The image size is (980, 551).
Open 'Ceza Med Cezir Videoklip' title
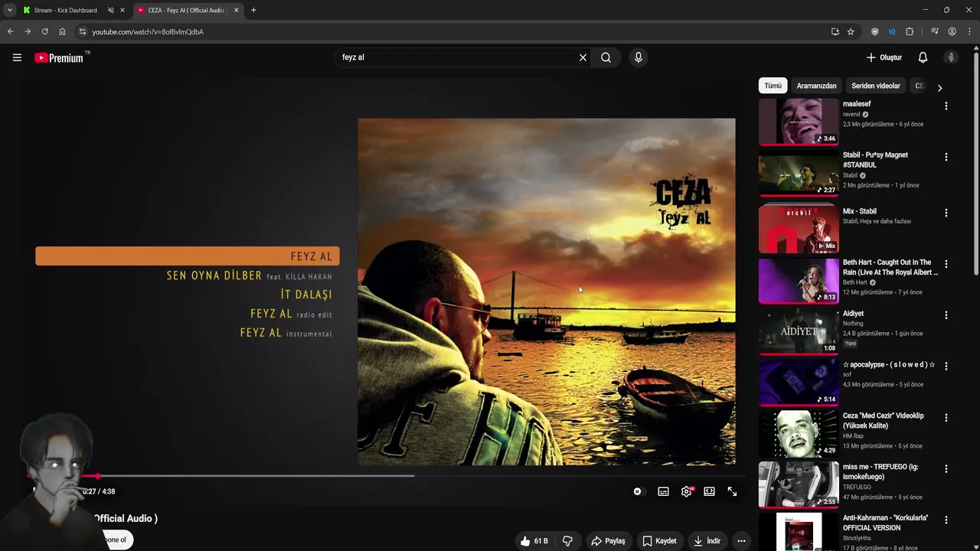884,420
